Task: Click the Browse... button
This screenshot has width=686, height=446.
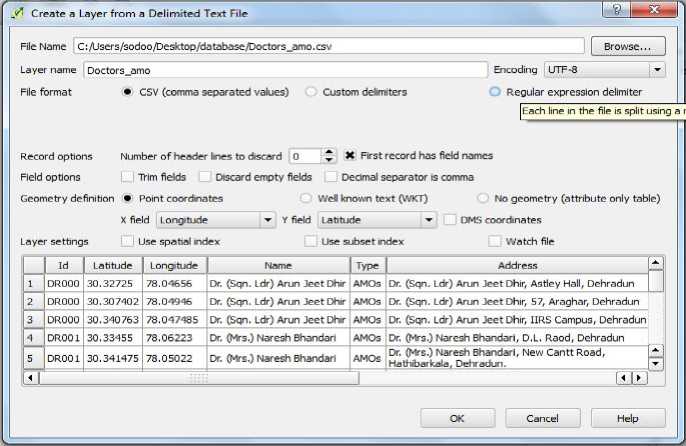Action: pyautogui.click(x=628, y=46)
